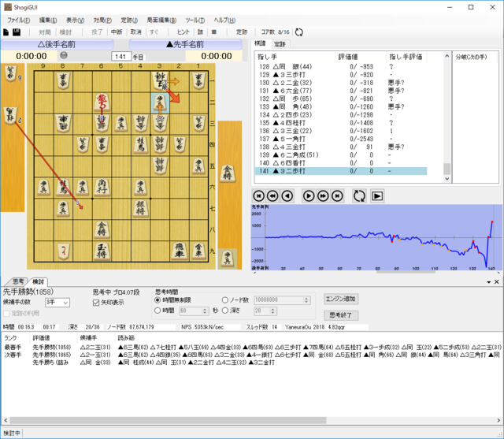Click the 中断 toolbar button

117,32
